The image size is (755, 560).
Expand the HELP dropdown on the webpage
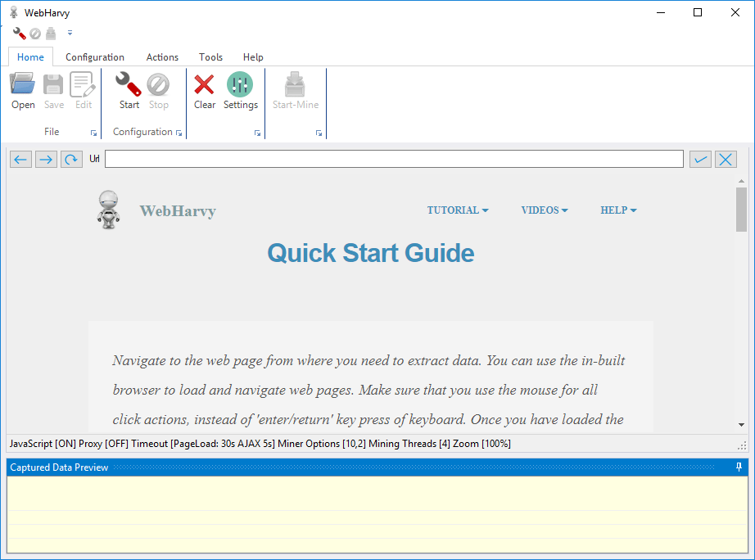(x=617, y=210)
